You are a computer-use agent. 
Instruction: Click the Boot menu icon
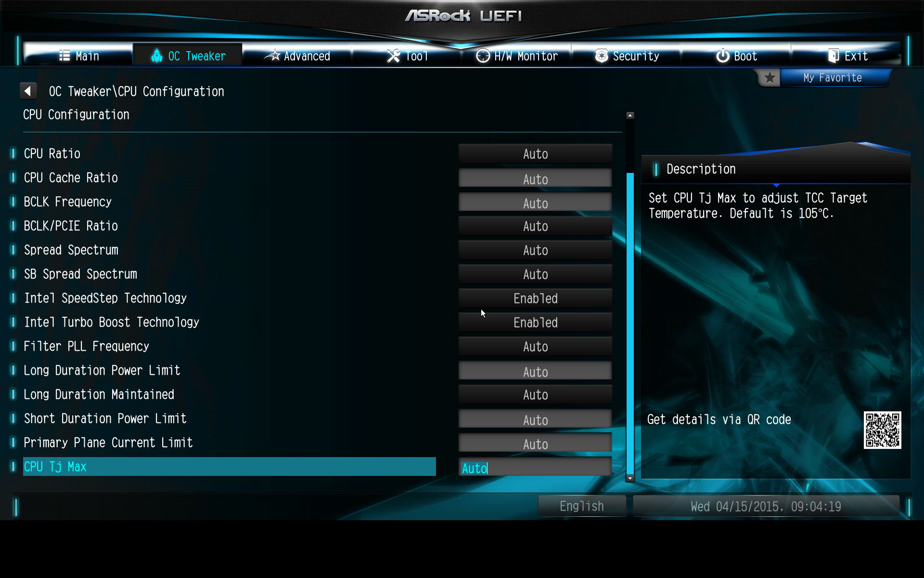click(x=721, y=56)
